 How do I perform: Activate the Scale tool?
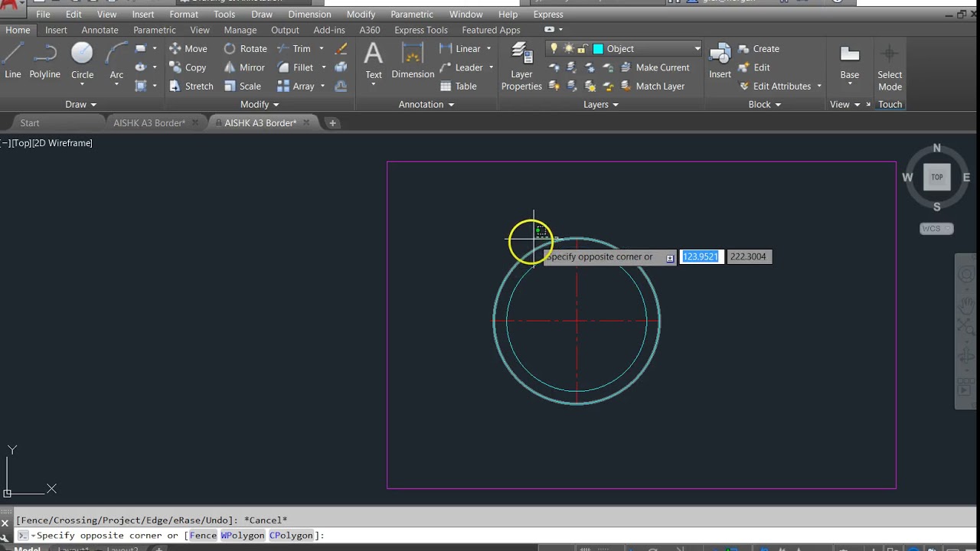(x=242, y=86)
